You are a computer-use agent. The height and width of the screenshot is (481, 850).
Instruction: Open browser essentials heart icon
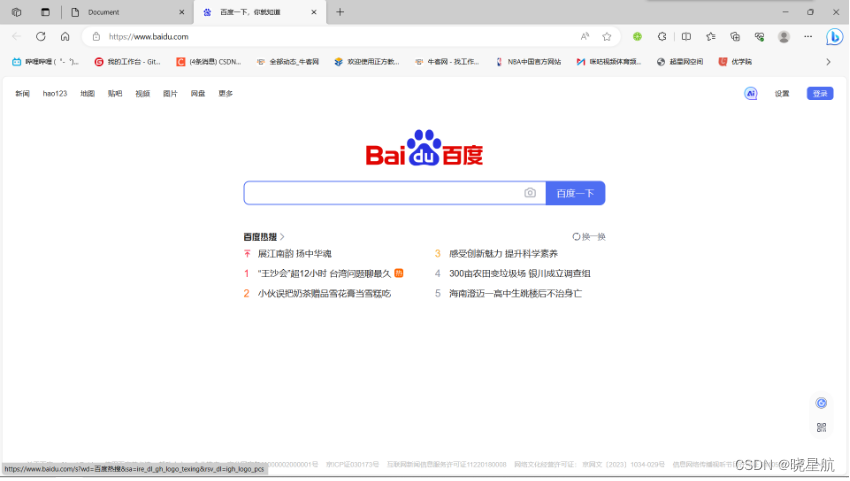759,36
